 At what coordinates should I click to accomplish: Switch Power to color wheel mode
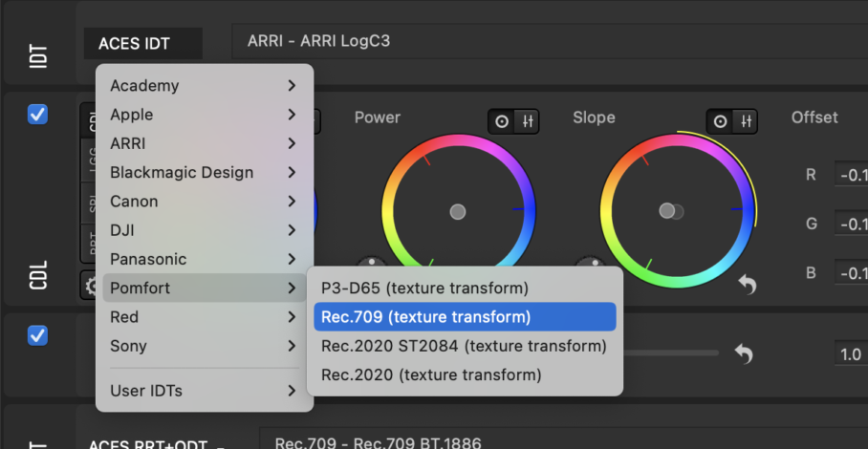click(x=502, y=121)
